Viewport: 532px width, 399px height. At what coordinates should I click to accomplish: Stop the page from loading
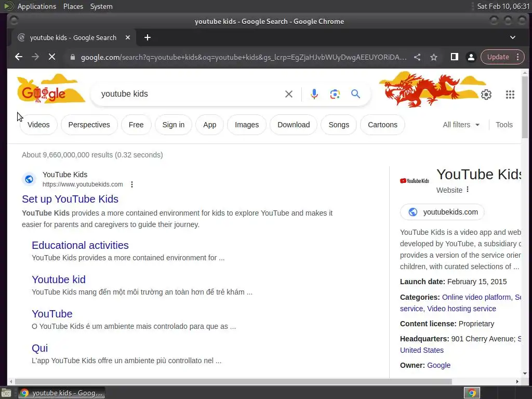pos(52,57)
